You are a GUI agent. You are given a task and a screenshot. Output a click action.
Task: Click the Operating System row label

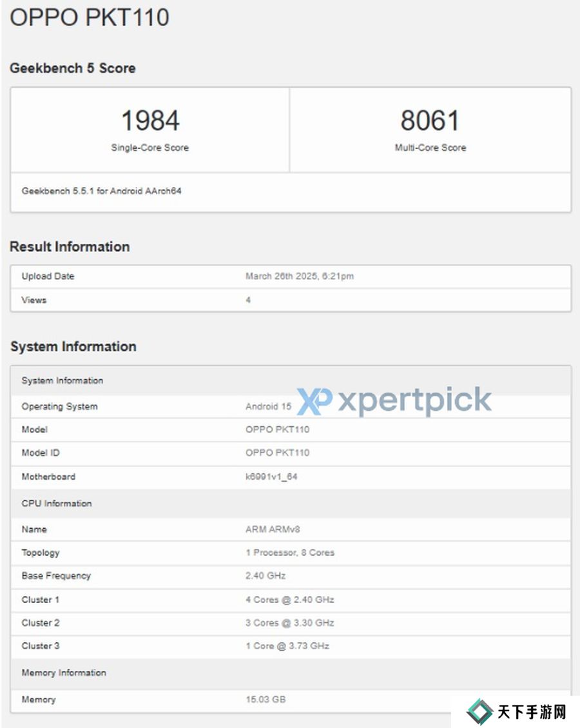59,406
